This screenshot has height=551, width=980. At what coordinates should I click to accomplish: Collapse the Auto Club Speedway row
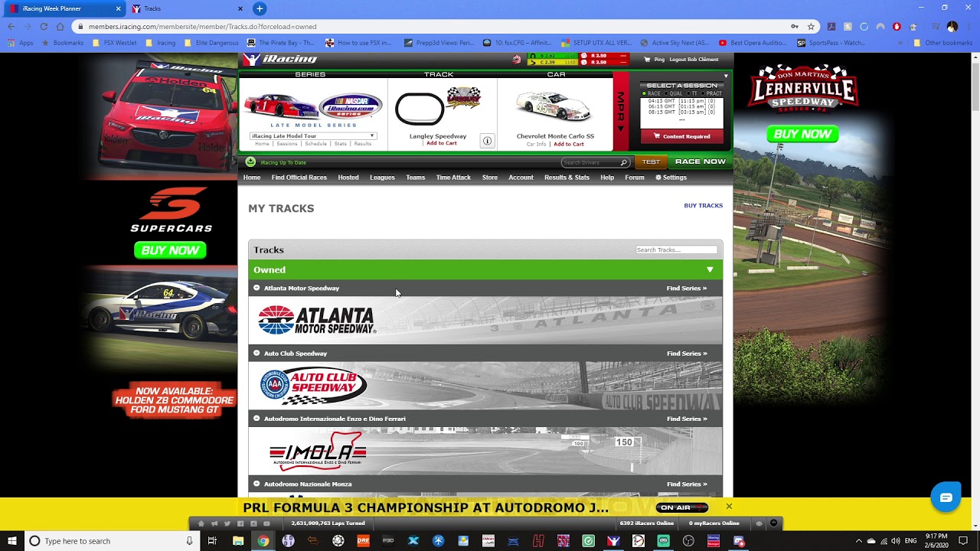[256, 353]
